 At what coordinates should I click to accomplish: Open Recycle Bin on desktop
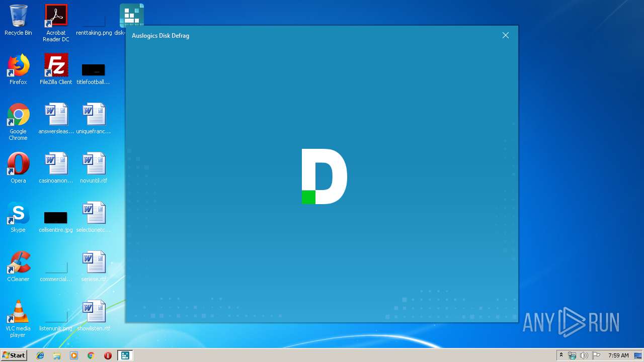[18, 20]
